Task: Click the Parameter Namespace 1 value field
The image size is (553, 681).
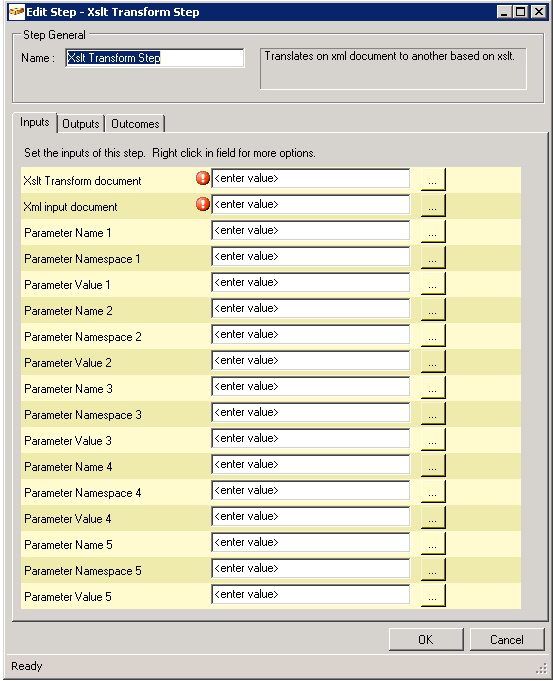Action: [x=311, y=257]
